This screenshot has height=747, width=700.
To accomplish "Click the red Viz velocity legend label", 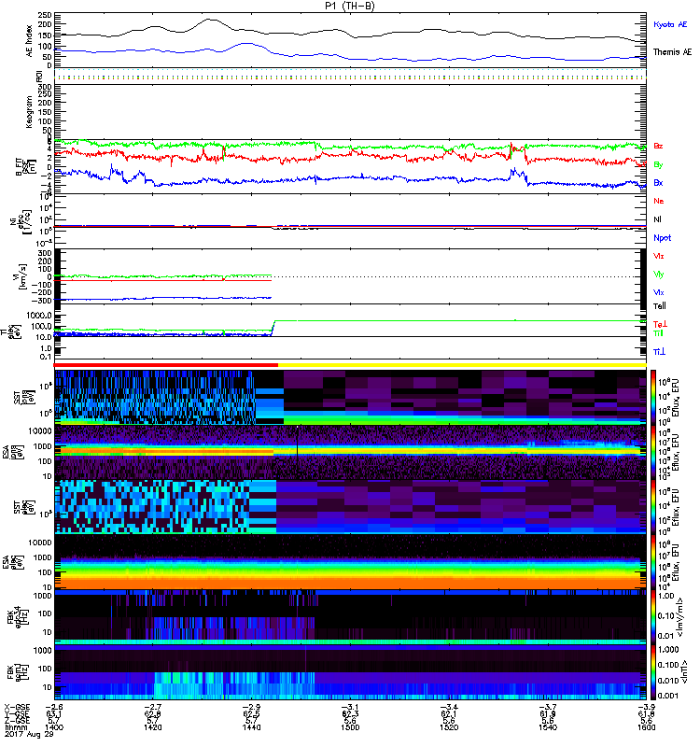I will [659, 256].
